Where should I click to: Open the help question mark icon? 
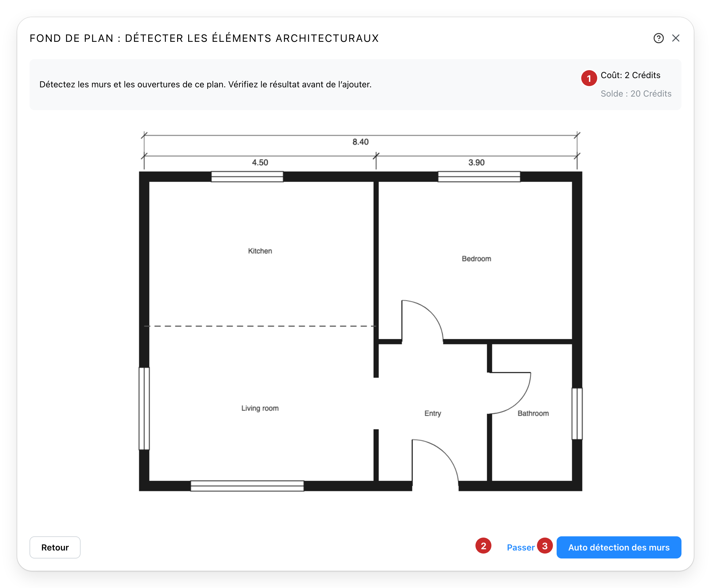coord(658,38)
